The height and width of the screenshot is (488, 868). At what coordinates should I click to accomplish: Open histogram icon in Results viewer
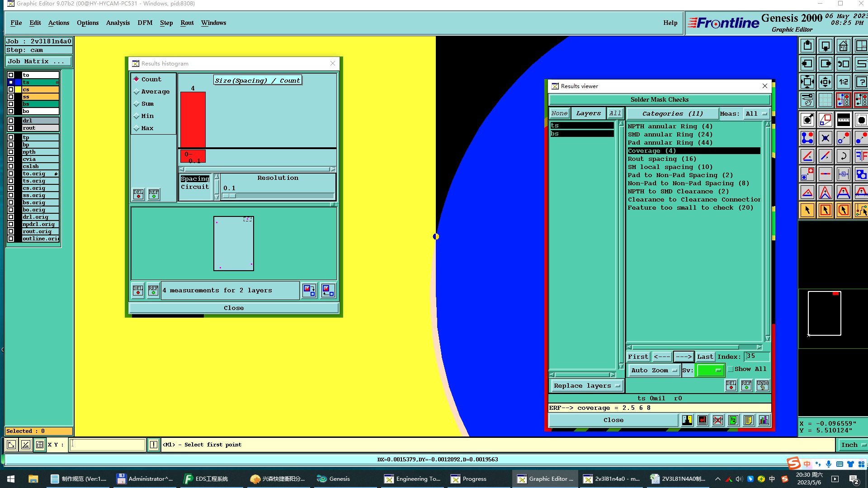(x=764, y=420)
